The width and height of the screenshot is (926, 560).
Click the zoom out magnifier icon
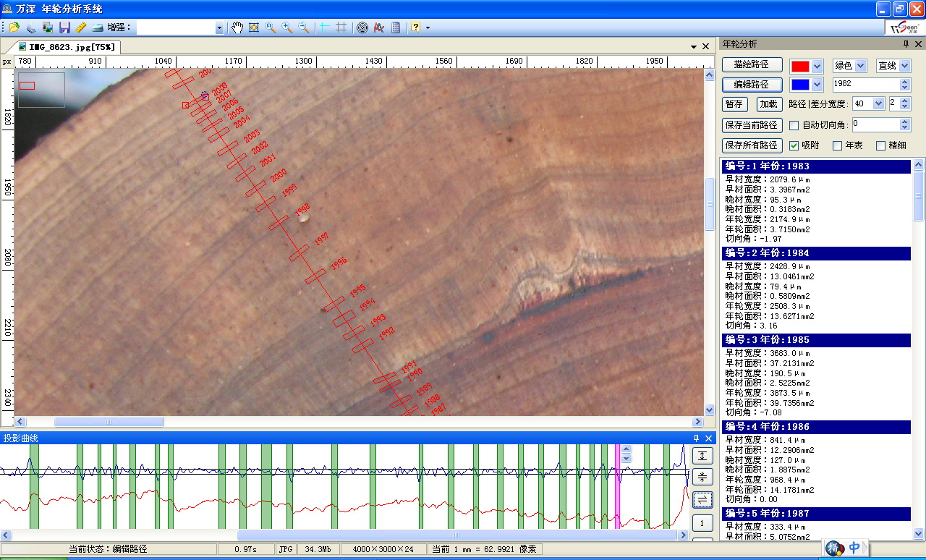click(304, 27)
